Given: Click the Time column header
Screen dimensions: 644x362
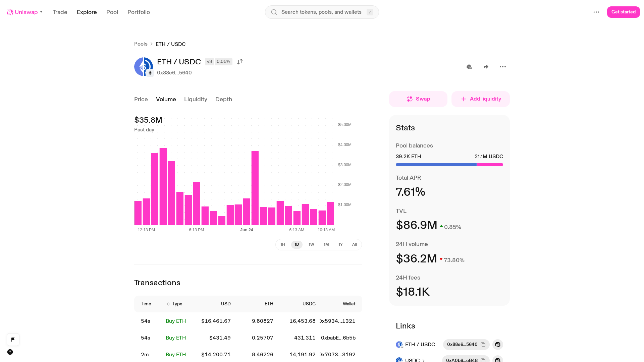Looking at the screenshot, I should click(x=146, y=304).
